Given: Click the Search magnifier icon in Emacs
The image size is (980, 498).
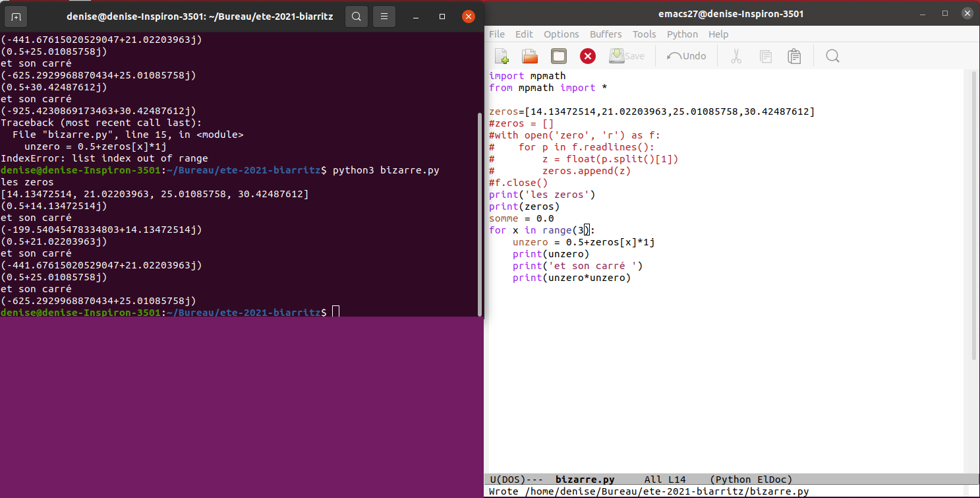Looking at the screenshot, I should [832, 56].
